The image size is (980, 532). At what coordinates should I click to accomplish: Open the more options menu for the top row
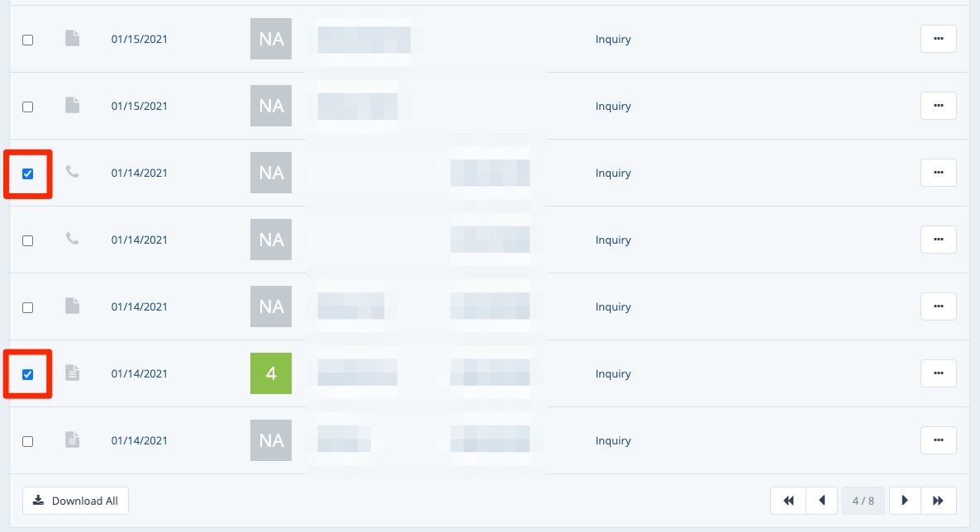pyautogui.click(x=938, y=39)
